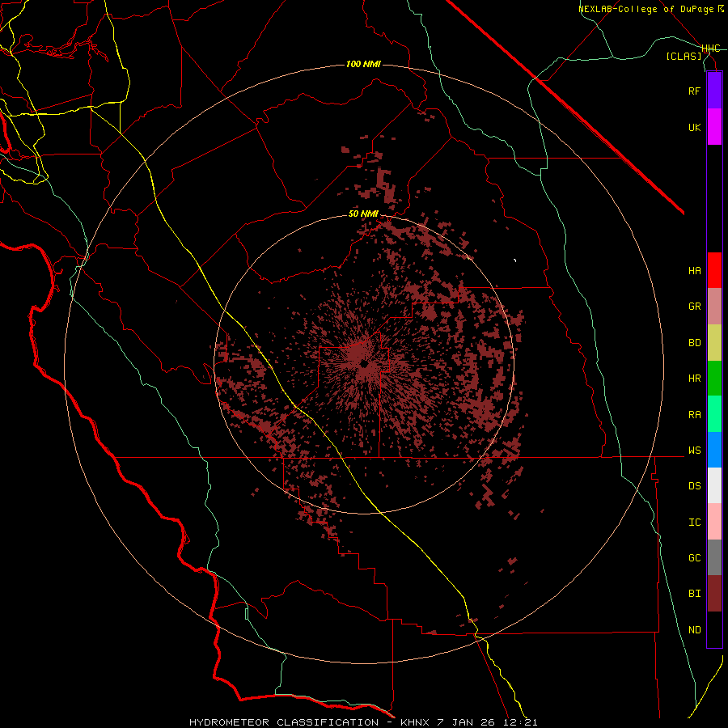This screenshot has width=728, height=728.
Task: Click the BI dark red legend swatch
Action: pyautogui.click(x=714, y=594)
